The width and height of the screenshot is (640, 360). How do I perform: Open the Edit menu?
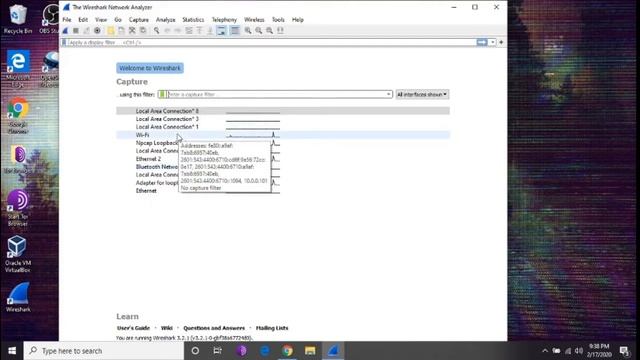pyautogui.click(x=83, y=20)
